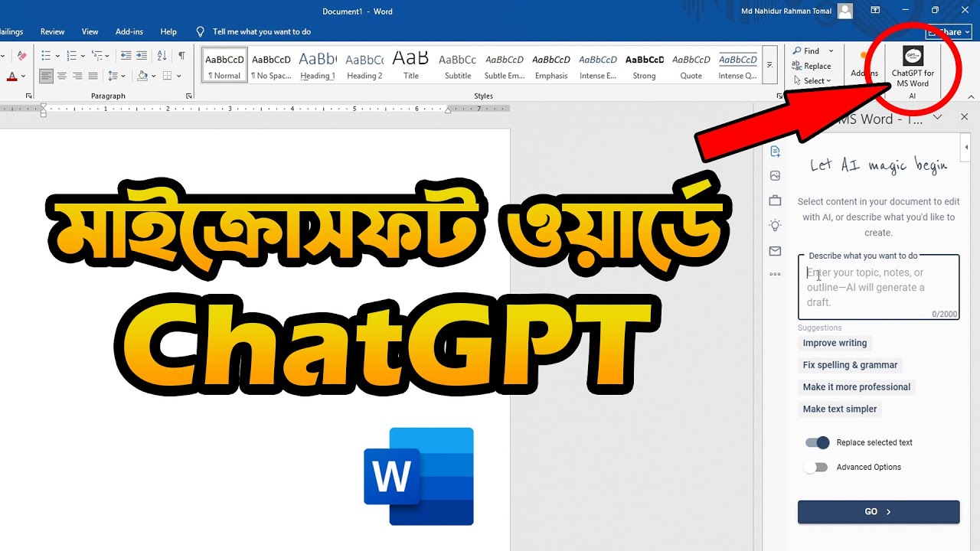Image resolution: width=980 pixels, height=551 pixels.
Task: Justify the paragraph text
Action: pos(93,76)
